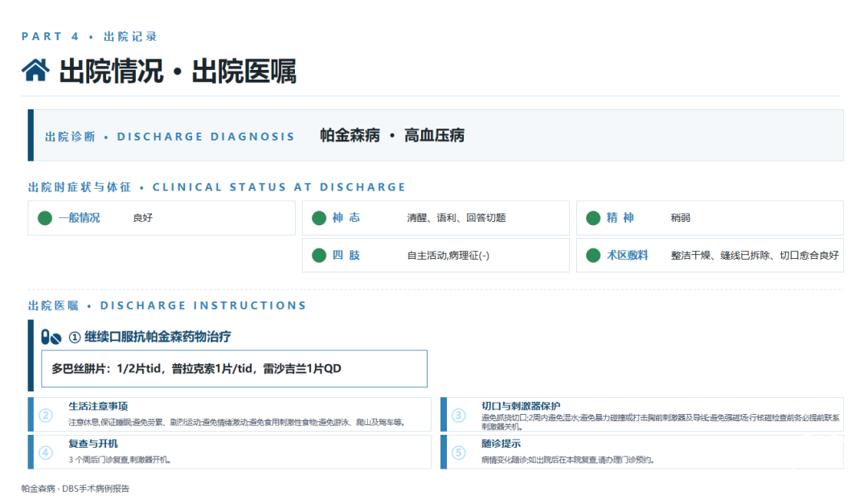
Task: Click the 精神 label
Action: (620, 218)
